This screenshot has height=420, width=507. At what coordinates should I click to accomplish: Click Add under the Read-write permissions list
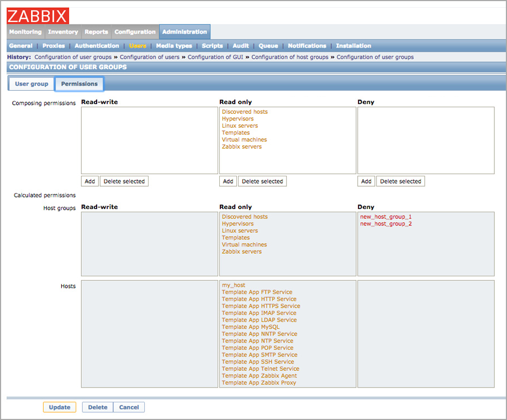click(x=89, y=181)
